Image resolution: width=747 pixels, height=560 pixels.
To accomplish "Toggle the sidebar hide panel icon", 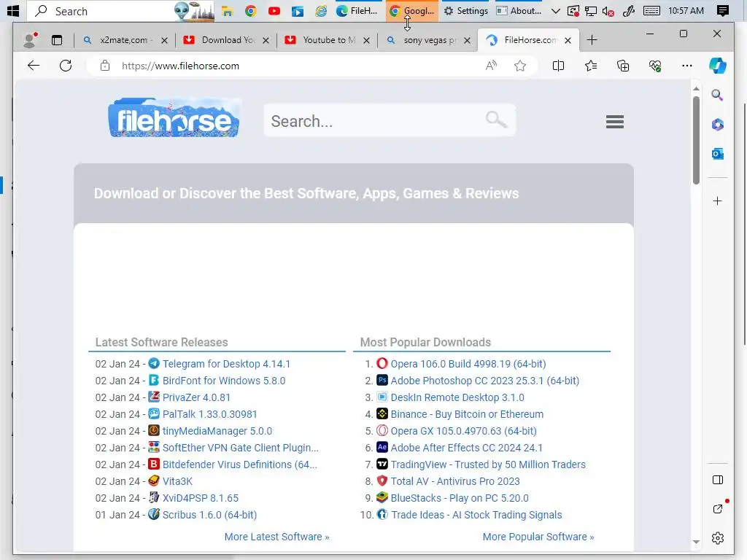I will [718, 480].
